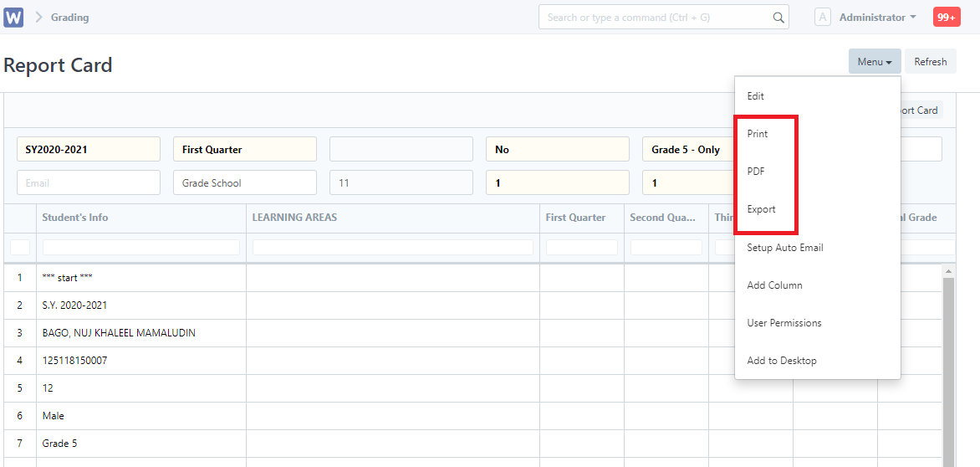Open the 99+ notifications badge
Image resolution: width=980 pixels, height=467 pixels.
(x=947, y=18)
